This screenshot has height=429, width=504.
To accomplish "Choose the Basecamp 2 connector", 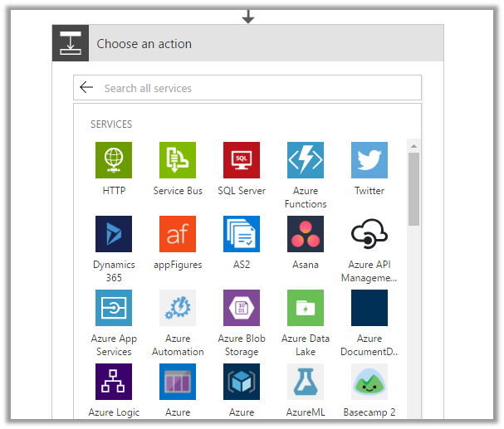I will click(369, 382).
